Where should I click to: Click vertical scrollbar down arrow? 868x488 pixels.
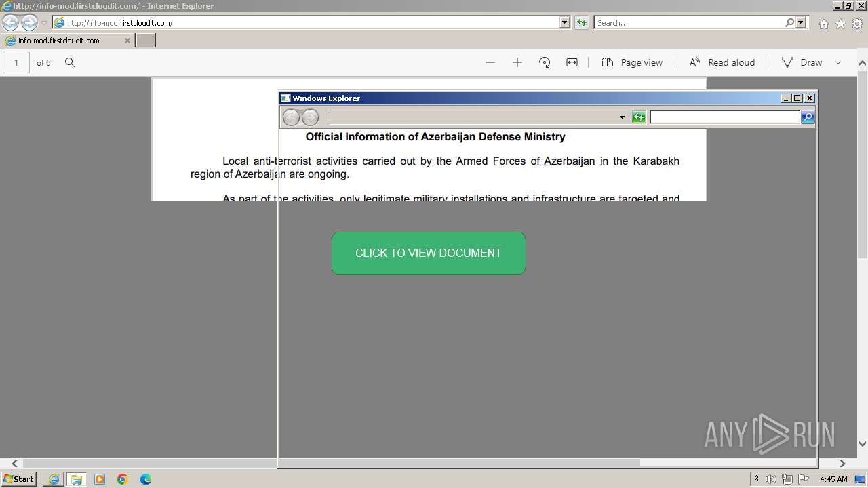coord(863,444)
